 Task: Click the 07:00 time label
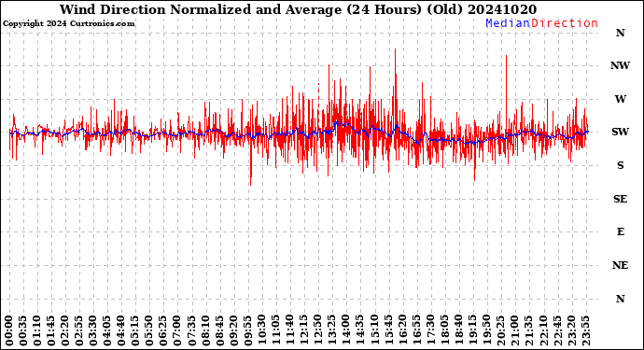[x=178, y=330]
